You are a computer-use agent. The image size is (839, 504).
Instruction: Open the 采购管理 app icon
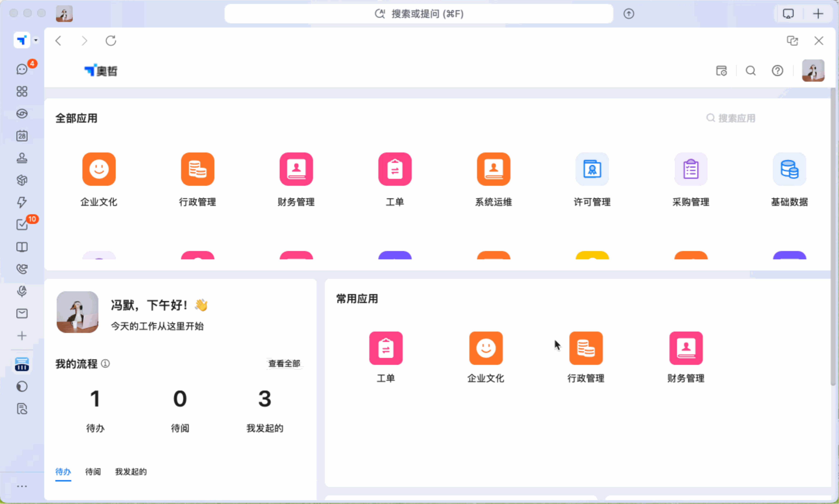pos(691,169)
